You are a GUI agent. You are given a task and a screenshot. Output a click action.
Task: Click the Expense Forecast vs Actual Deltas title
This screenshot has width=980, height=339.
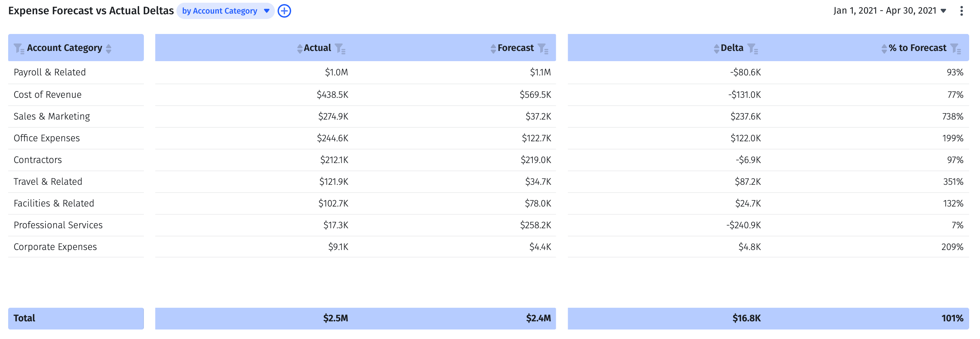pyautogui.click(x=91, y=11)
